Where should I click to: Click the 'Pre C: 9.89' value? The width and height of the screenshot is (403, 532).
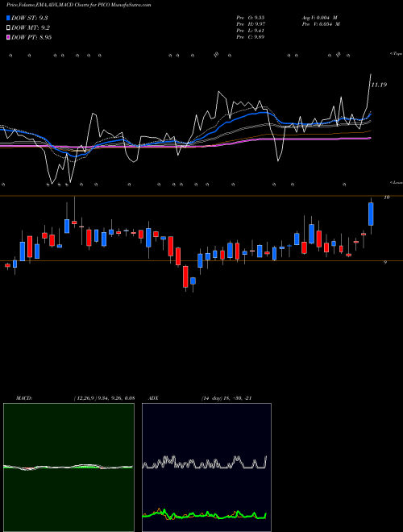(x=251, y=37)
